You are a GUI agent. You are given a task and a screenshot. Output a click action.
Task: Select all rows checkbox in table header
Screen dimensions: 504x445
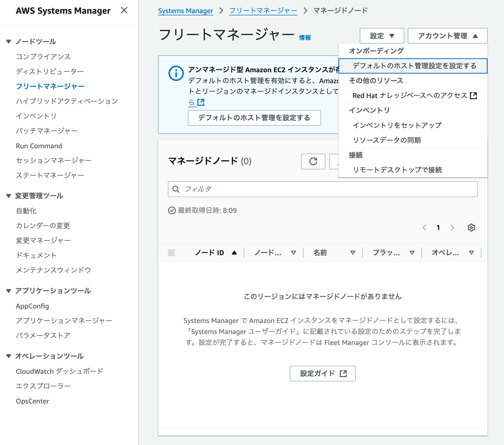[x=171, y=252]
